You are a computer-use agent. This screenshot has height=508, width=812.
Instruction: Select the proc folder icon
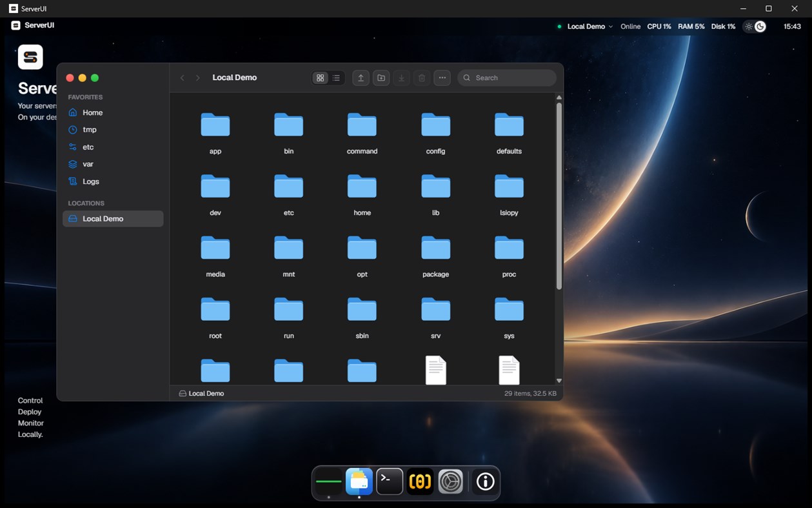pyautogui.click(x=509, y=248)
